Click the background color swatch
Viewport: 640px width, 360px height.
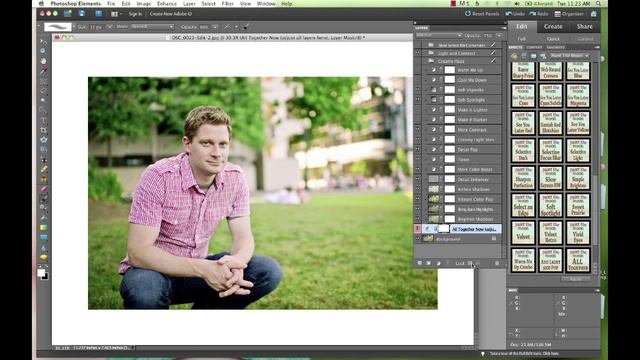pyautogui.click(x=45, y=277)
